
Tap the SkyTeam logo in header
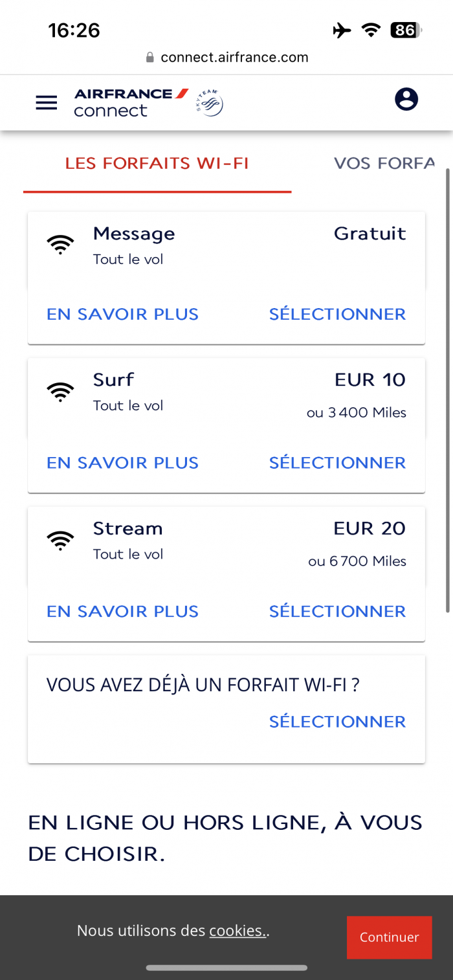[x=209, y=103]
